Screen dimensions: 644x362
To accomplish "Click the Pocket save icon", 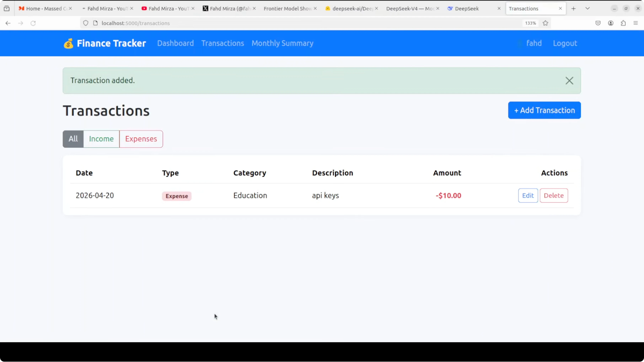I will click(x=598, y=23).
